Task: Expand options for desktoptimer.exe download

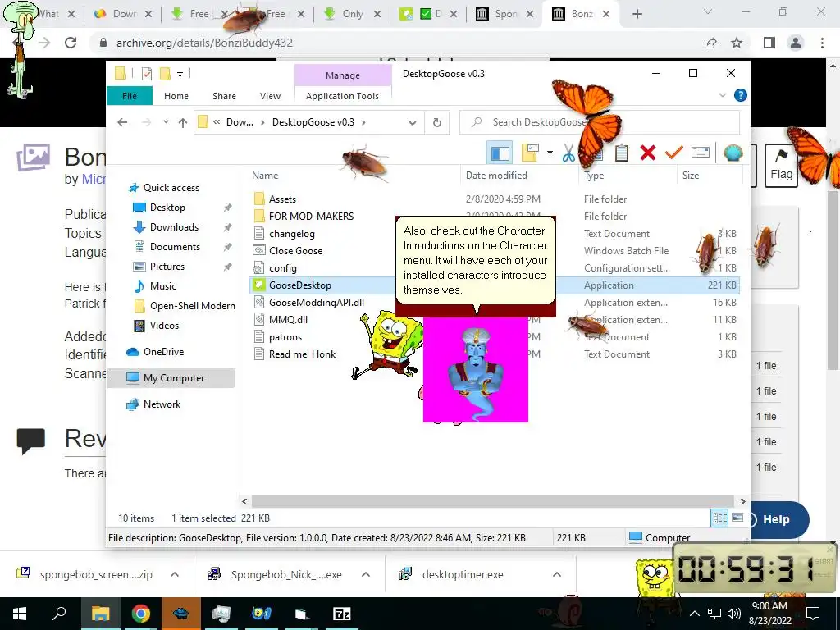Action: coord(557,574)
